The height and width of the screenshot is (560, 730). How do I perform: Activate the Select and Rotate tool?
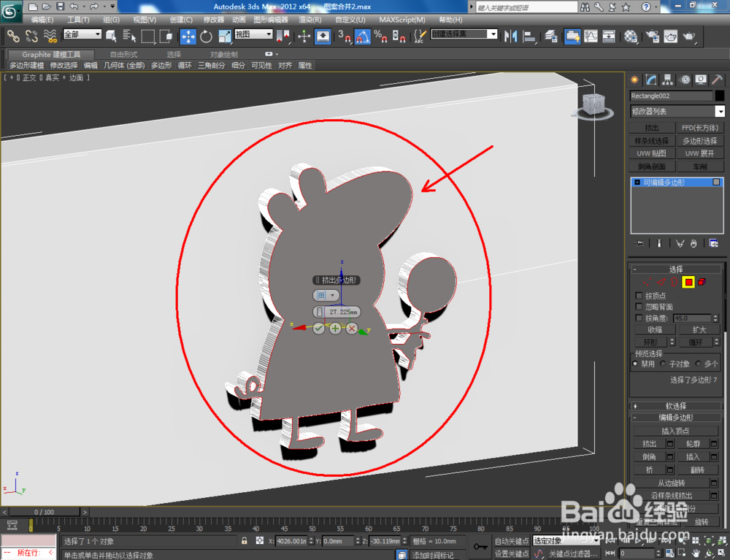[x=206, y=36]
